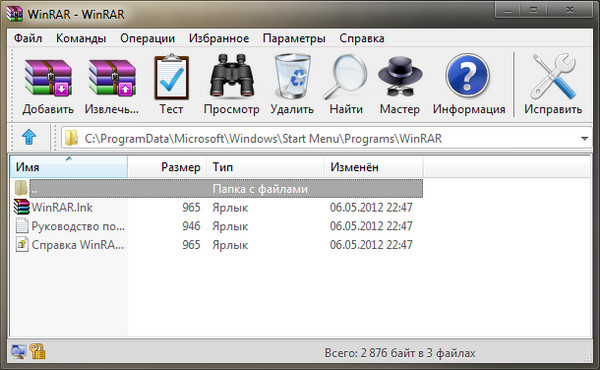600x370 pixels.
Task: Click Ярлык type in Справка WinRA... row
Action: [230, 245]
